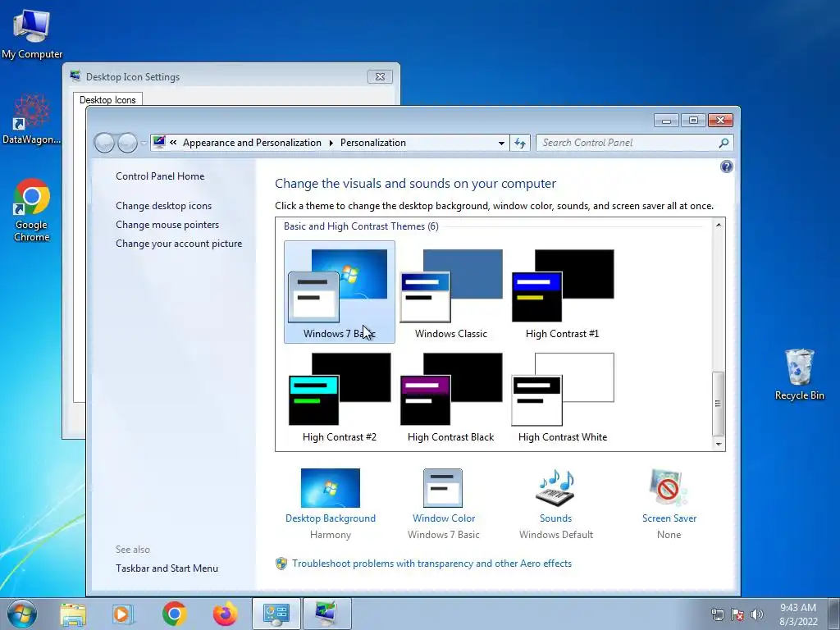The width and height of the screenshot is (840, 630).
Task: Select the Desktop Icons tab in the settings dialog
Action: (x=107, y=99)
